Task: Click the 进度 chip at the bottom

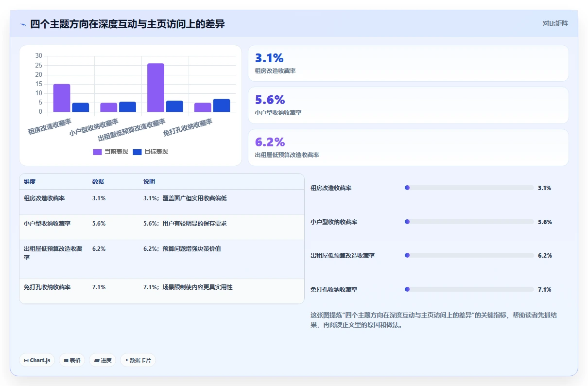Action: pyautogui.click(x=103, y=360)
